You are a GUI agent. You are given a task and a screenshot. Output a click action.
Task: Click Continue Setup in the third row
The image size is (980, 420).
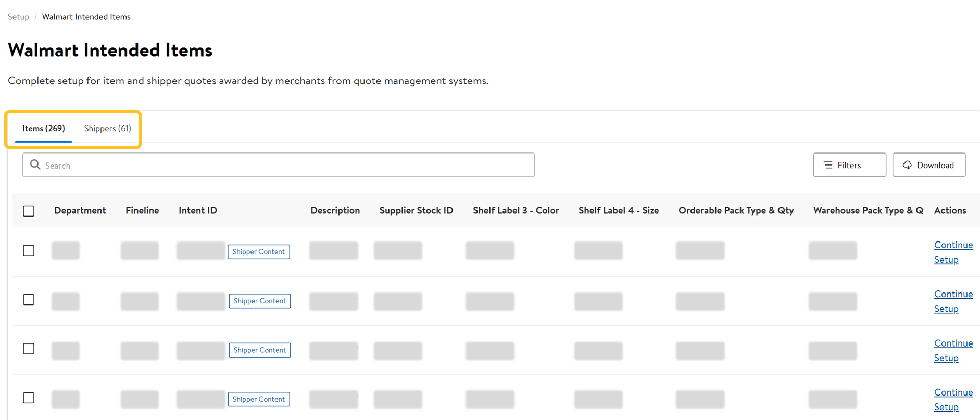pyautogui.click(x=953, y=350)
